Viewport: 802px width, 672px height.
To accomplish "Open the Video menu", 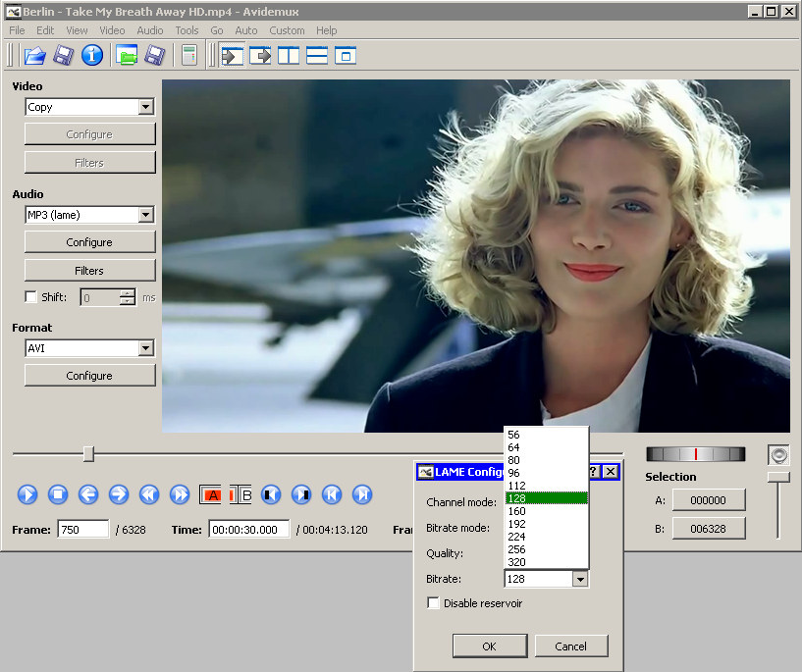I will (x=112, y=30).
